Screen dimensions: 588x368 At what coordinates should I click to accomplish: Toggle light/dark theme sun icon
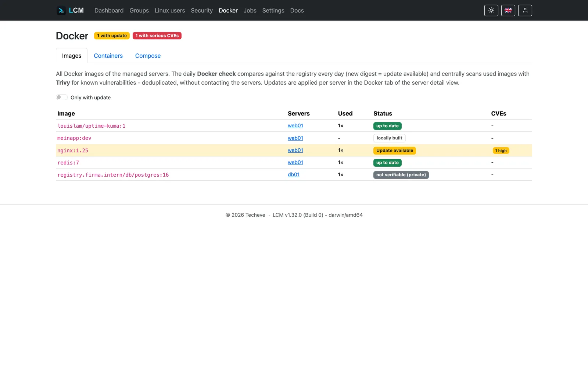tap(491, 10)
